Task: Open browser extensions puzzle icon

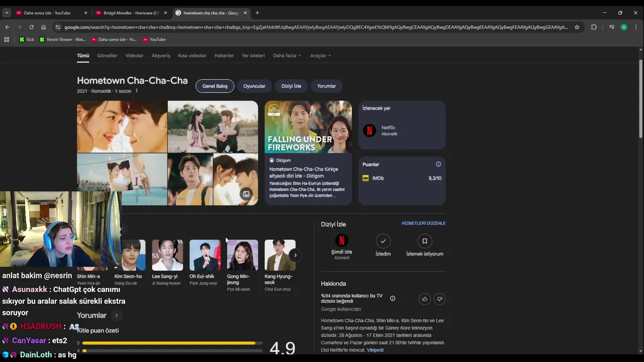Action: 594,27
